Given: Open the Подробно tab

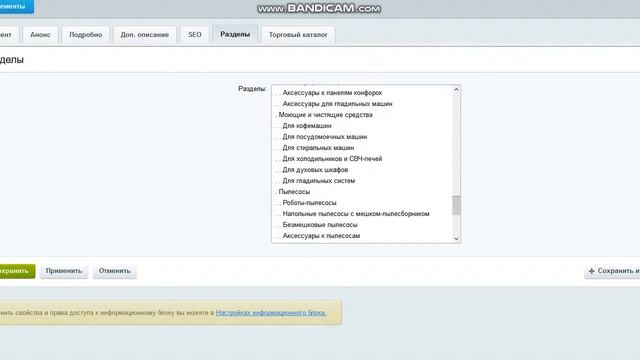Looking at the screenshot, I should click(x=86, y=35).
